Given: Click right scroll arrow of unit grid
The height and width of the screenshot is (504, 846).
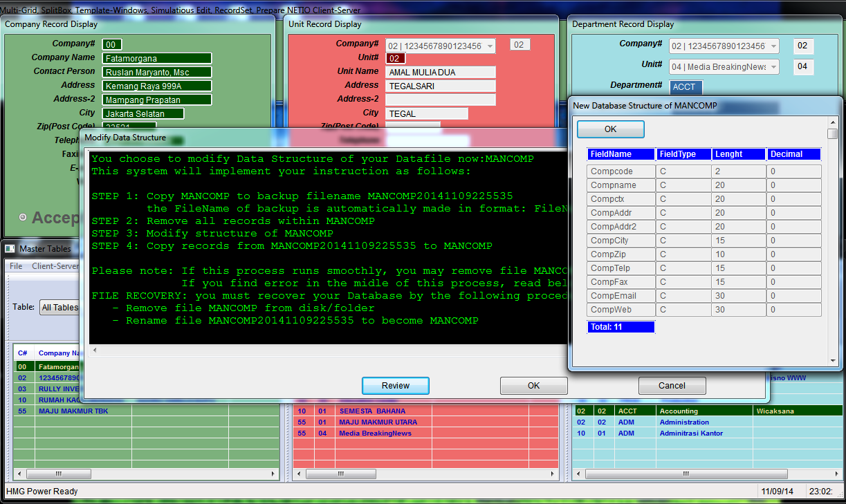Looking at the screenshot, I should 553,474.
